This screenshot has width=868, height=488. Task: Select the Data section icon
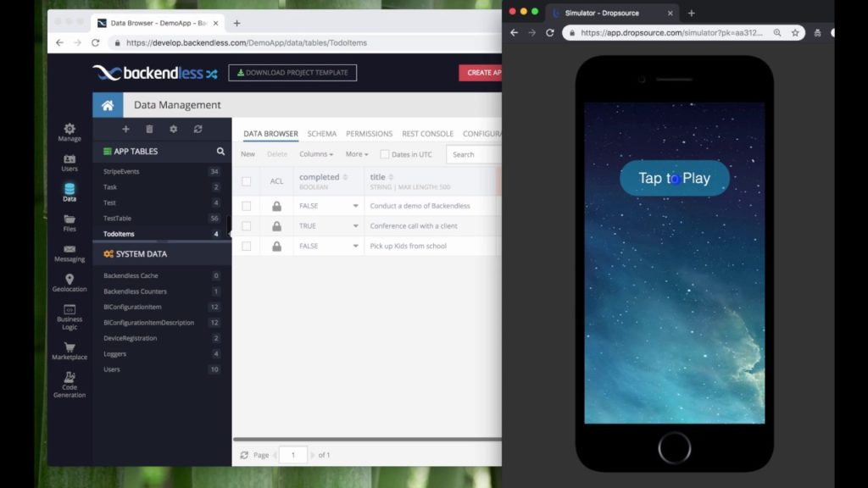[70, 192]
